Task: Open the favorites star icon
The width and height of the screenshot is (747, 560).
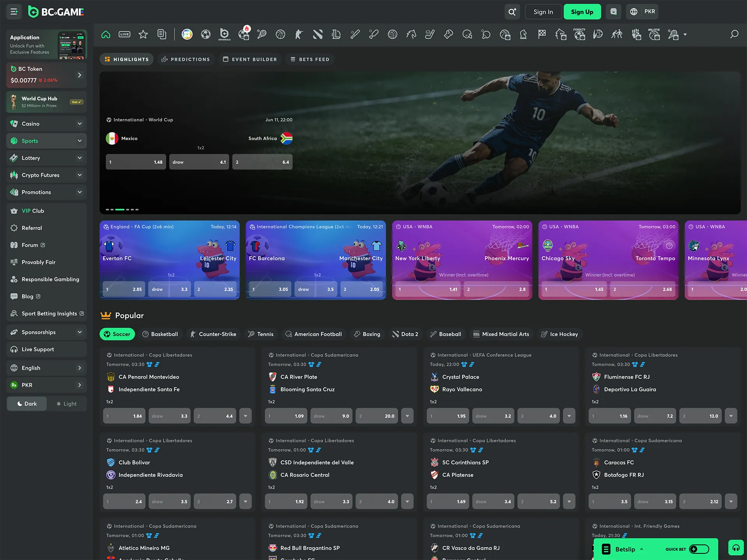Action: click(143, 35)
